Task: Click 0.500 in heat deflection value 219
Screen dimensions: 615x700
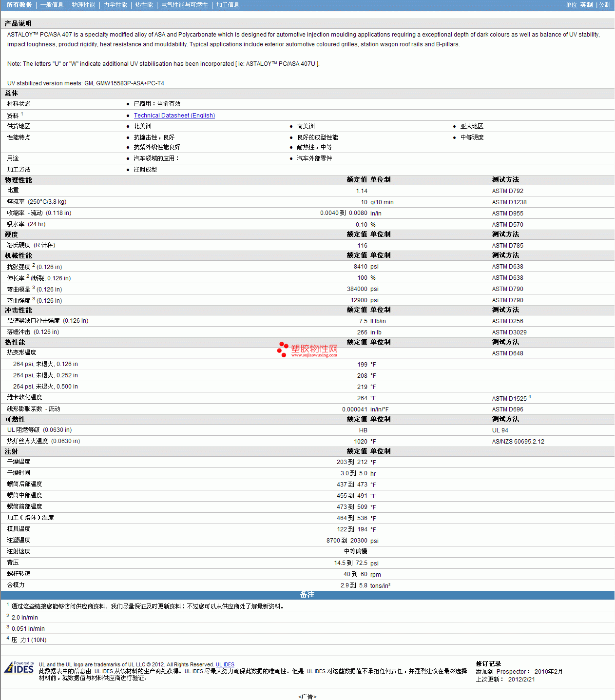Action: tap(362, 387)
